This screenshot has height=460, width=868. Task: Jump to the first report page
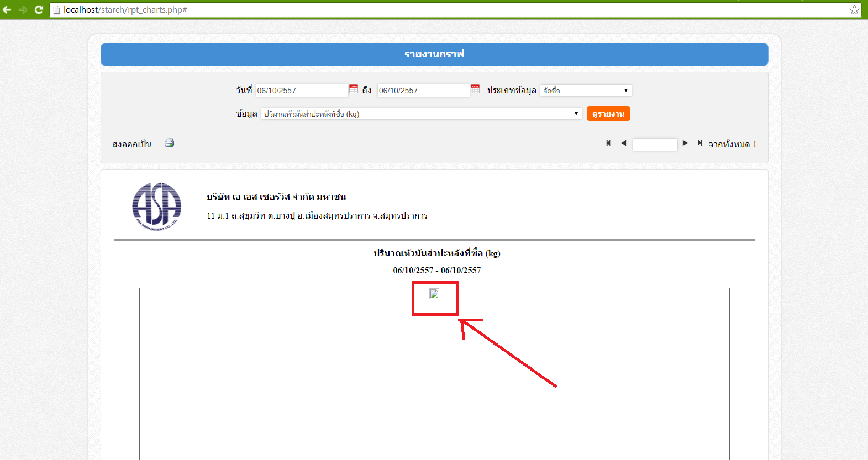[x=608, y=143]
